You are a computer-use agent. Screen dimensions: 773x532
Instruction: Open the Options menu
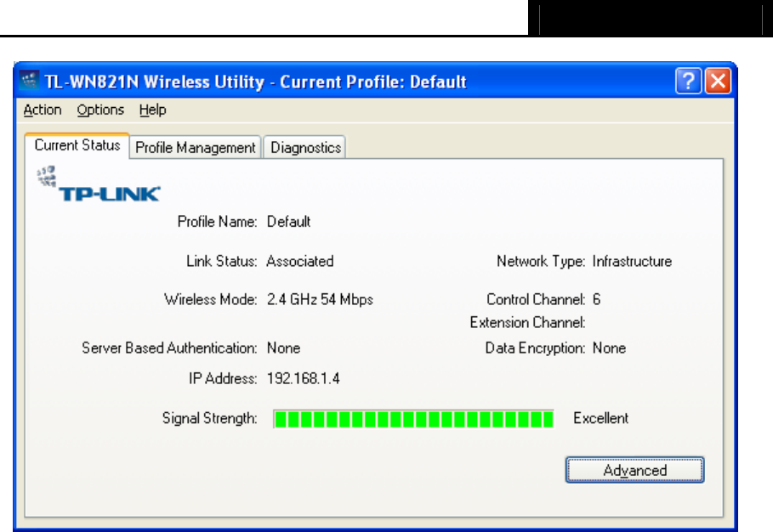(x=100, y=110)
